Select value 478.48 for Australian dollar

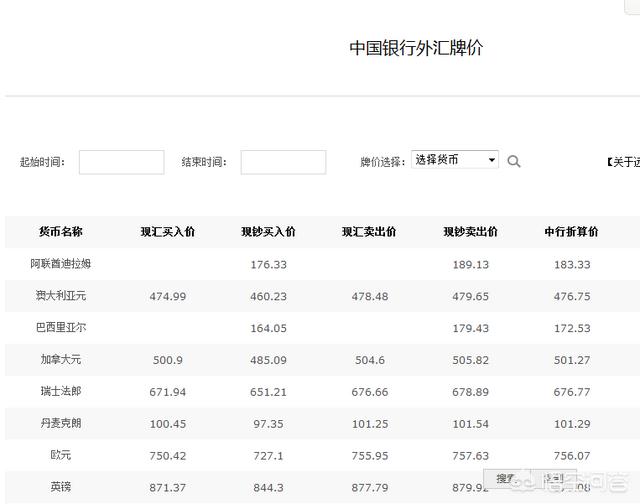370,297
